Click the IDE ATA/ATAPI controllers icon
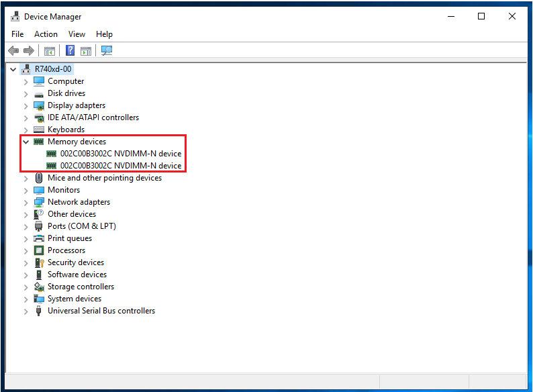The image size is (533, 392). 39,118
